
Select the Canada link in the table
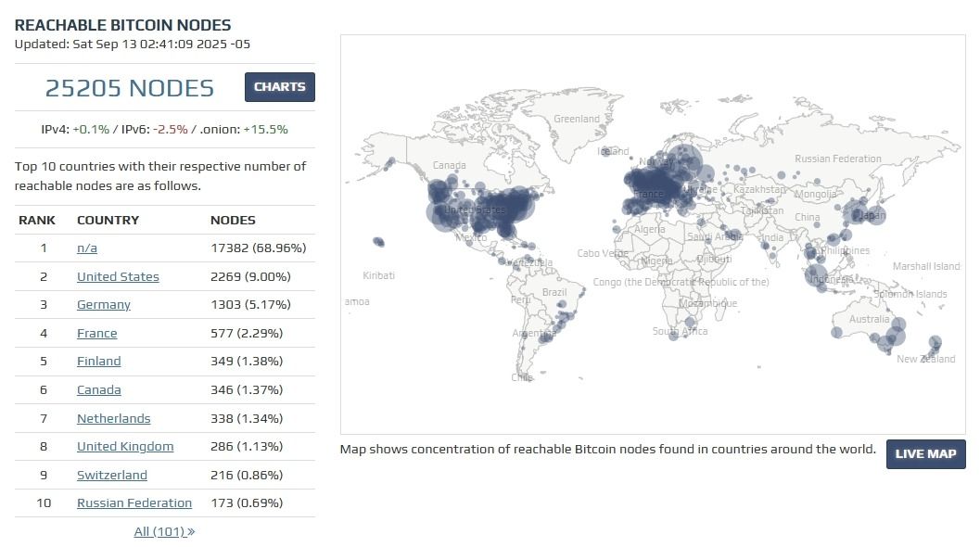[x=98, y=390]
